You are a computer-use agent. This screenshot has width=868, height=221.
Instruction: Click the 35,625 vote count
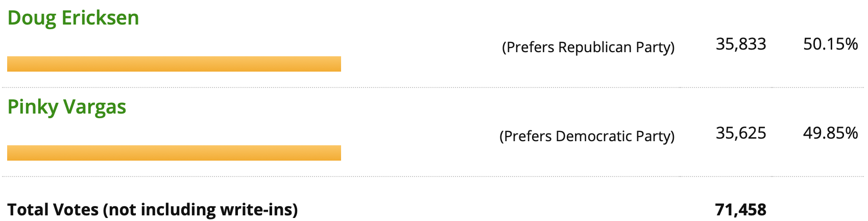741,133
